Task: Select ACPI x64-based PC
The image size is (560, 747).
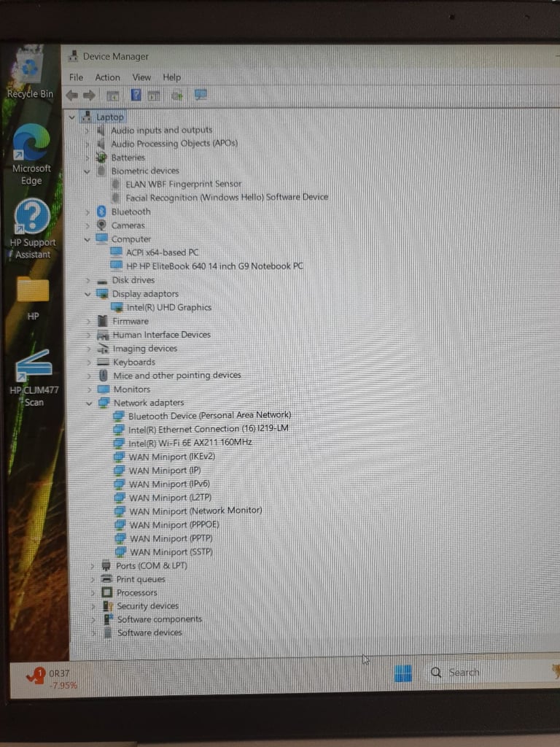Action: coord(163,252)
